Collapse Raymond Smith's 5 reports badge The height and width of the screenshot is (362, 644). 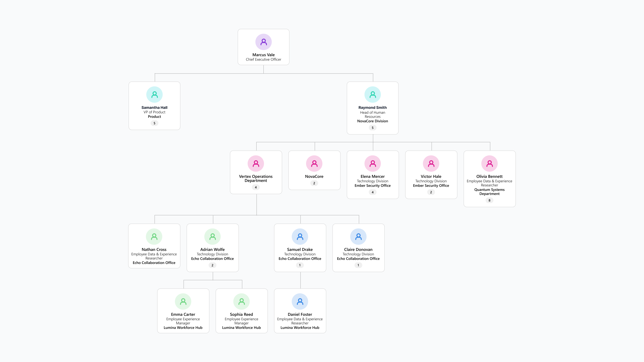pyautogui.click(x=372, y=128)
